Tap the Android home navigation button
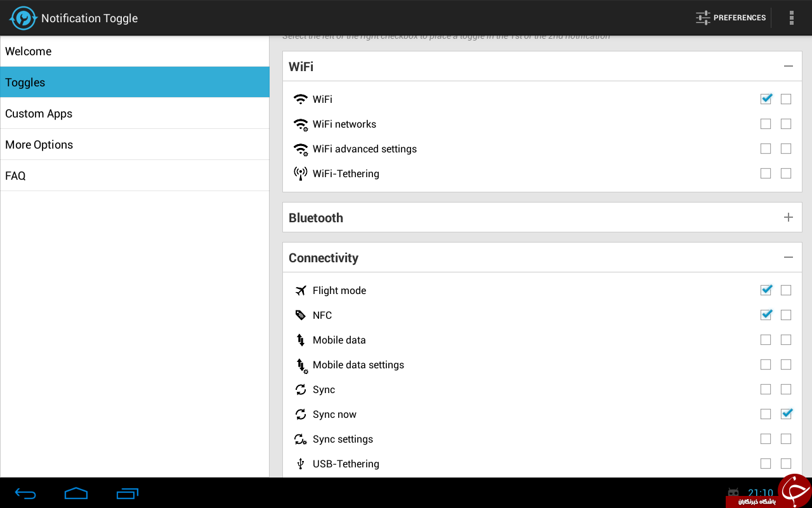 [76, 493]
